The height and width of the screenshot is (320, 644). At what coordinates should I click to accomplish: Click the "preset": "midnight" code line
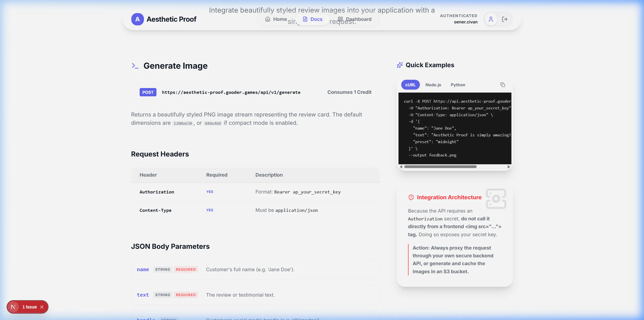coord(435,142)
